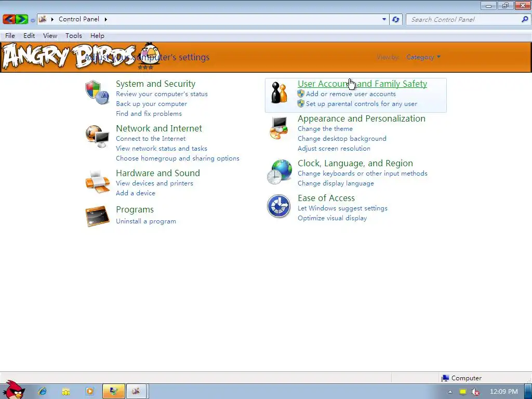The width and height of the screenshot is (532, 399).
Task: Choose Add or remove user accounts
Action: pyautogui.click(x=351, y=94)
